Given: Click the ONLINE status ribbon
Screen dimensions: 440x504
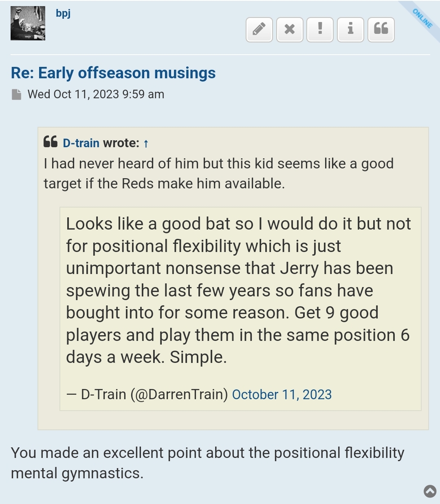Looking at the screenshot, I should (x=422, y=18).
